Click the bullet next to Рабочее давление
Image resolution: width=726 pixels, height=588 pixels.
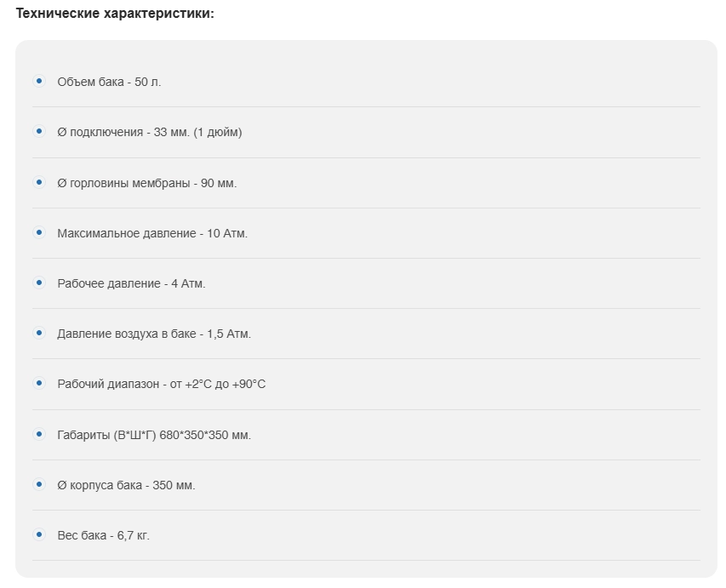39,283
